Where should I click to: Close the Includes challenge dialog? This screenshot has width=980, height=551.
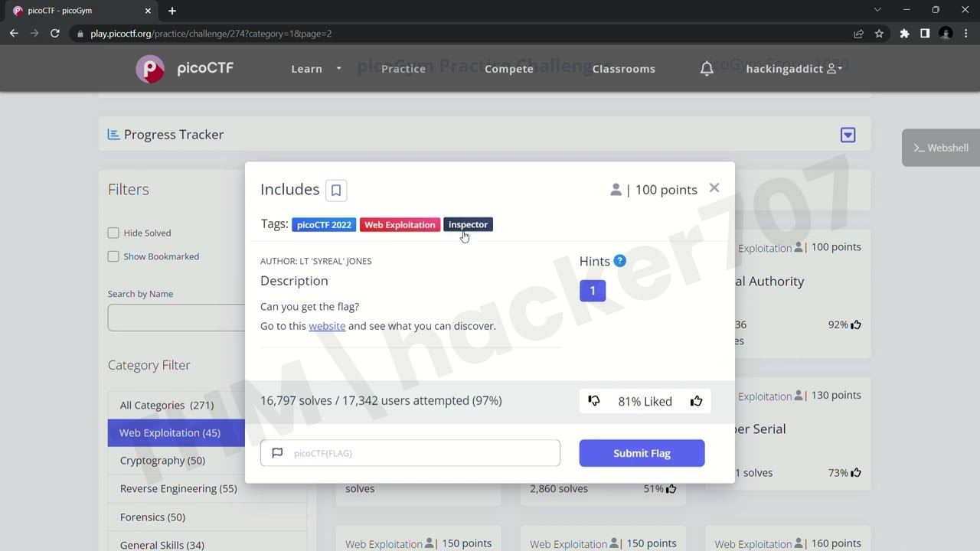click(x=714, y=188)
